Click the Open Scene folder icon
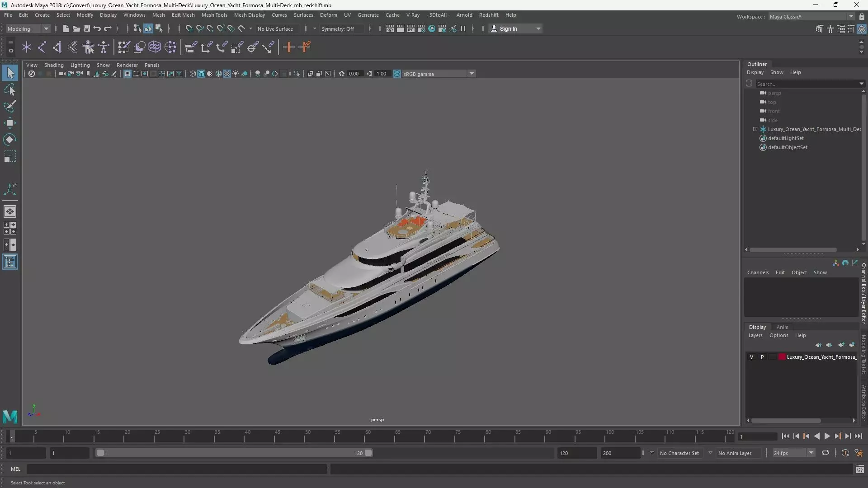Image resolution: width=868 pixels, height=488 pixels. pyautogui.click(x=76, y=28)
